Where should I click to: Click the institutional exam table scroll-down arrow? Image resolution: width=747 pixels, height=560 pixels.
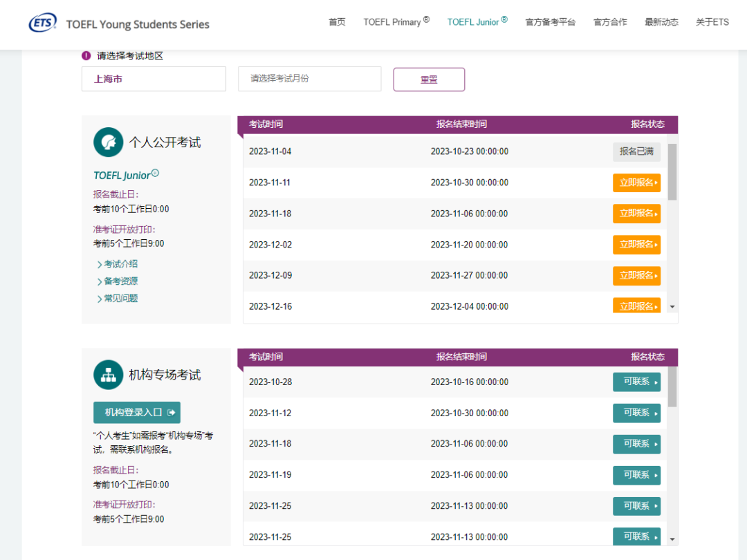point(672,539)
